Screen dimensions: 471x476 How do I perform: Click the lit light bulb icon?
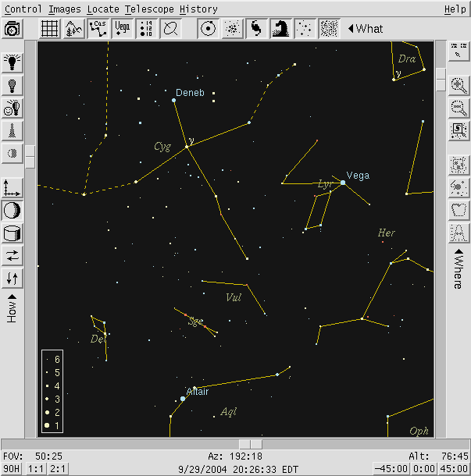[x=12, y=62]
